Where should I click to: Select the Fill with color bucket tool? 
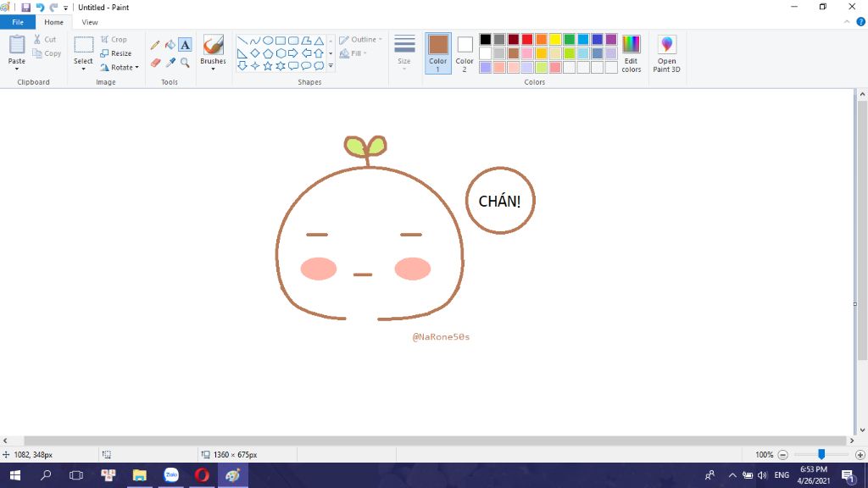tap(170, 45)
